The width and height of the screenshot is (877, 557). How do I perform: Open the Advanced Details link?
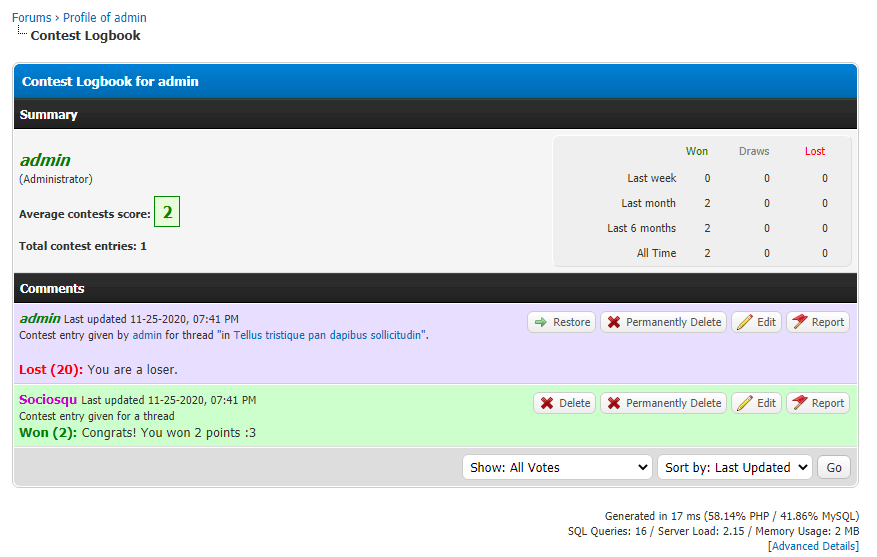813,546
